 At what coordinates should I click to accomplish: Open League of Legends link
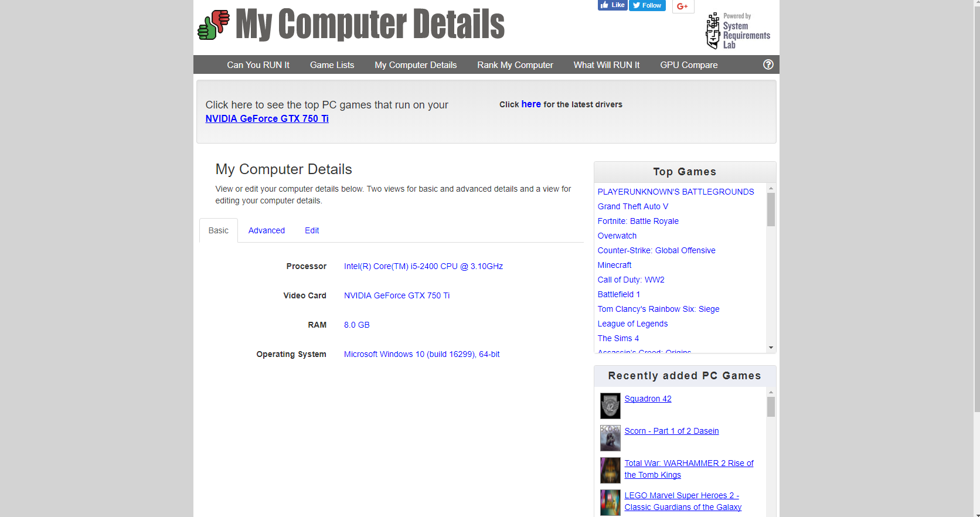[632, 324]
